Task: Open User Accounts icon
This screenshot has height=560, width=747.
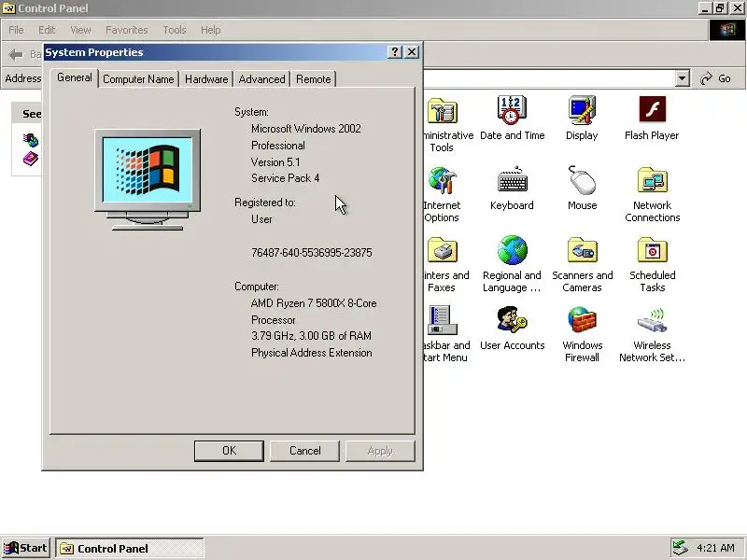Action: coord(512,320)
